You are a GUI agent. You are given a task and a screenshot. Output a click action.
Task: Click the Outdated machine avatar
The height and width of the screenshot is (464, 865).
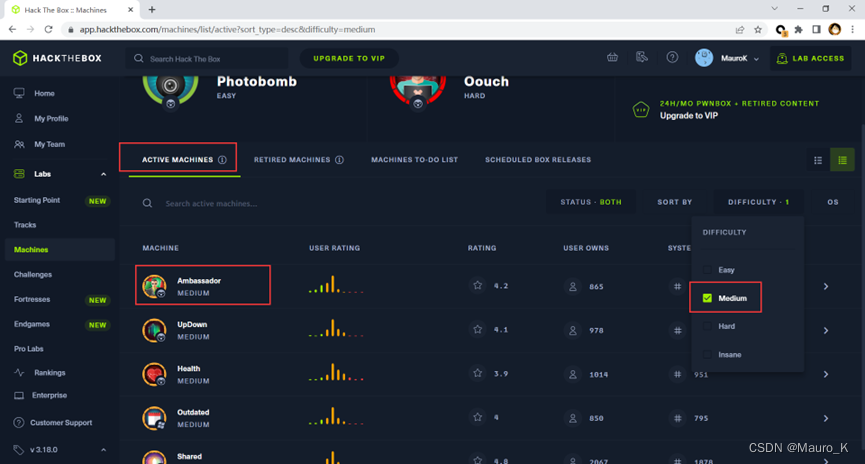pyautogui.click(x=154, y=418)
